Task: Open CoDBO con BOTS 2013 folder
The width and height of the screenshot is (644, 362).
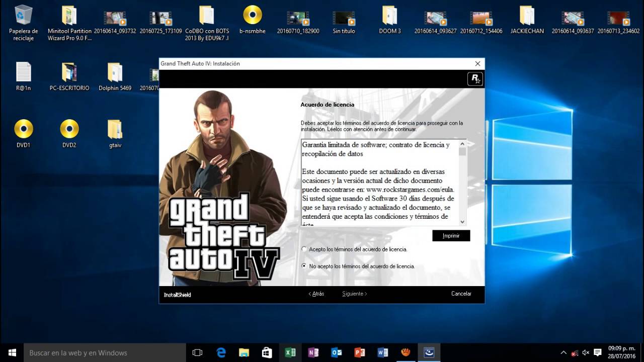Action: tap(207, 23)
